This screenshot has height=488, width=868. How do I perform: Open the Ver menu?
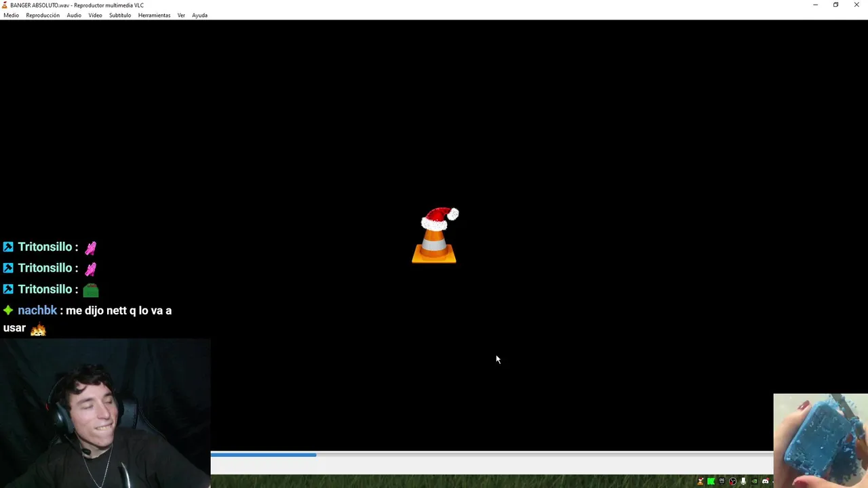181,15
